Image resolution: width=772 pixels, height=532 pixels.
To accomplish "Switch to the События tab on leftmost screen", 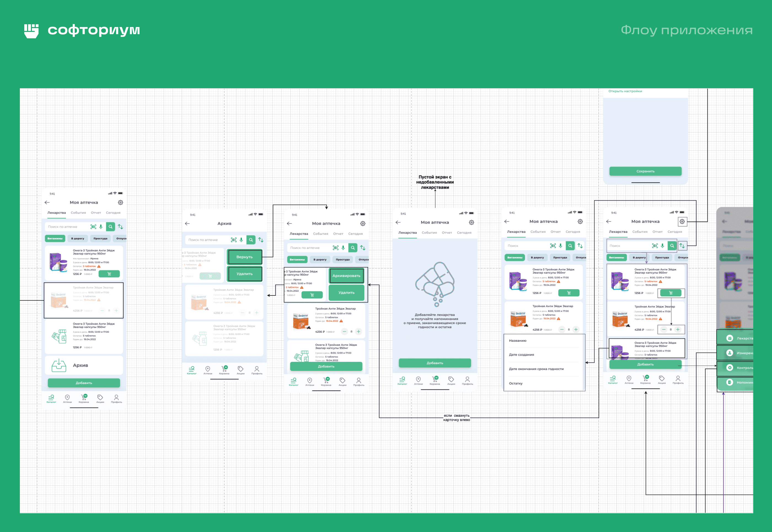I will (78, 213).
